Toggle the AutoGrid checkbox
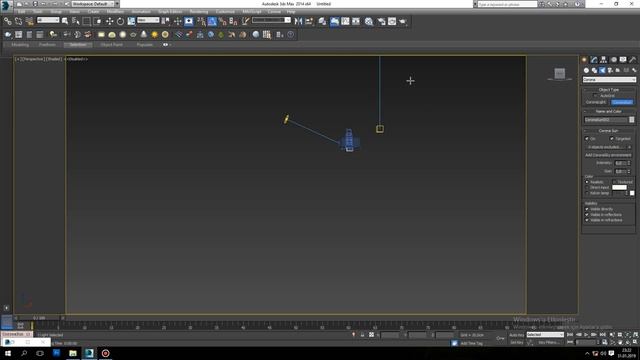This screenshot has height=360, width=640. [x=596, y=96]
